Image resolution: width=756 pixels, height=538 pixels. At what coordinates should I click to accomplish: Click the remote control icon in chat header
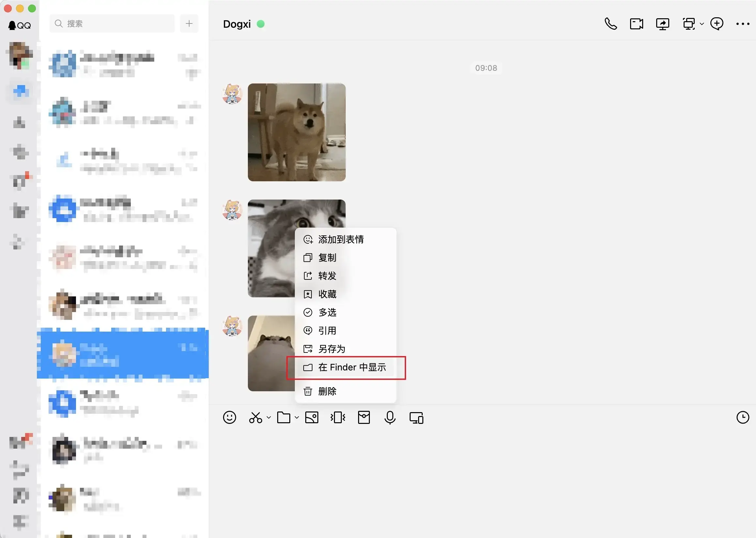(x=689, y=24)
